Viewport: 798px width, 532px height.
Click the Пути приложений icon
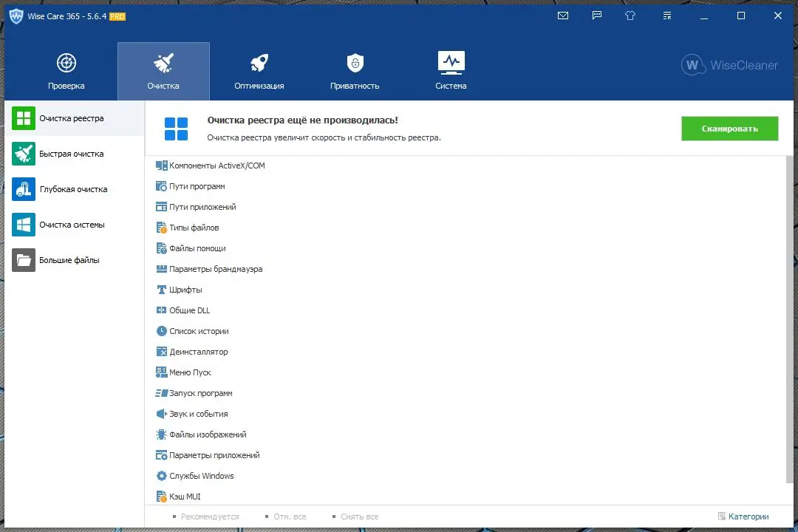[161, 207]
